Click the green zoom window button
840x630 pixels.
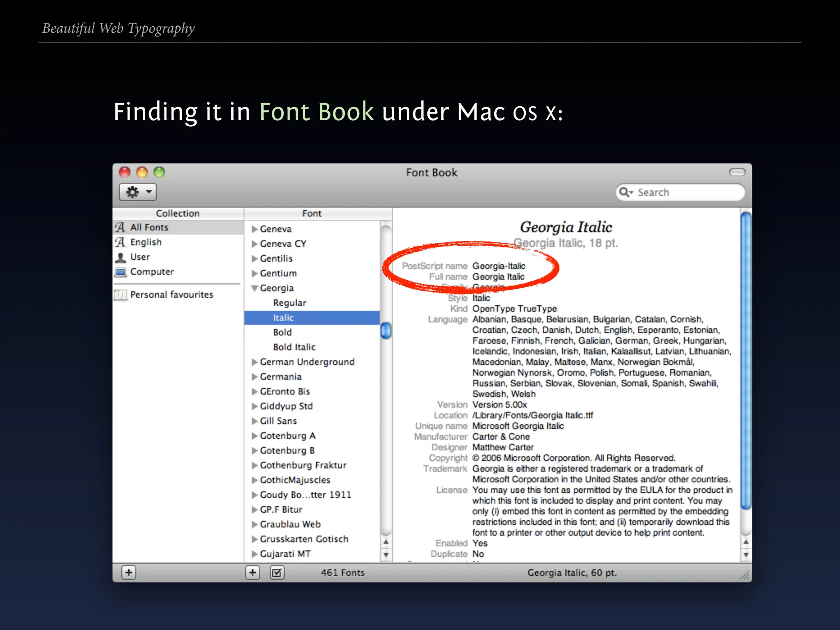(159, 172)
